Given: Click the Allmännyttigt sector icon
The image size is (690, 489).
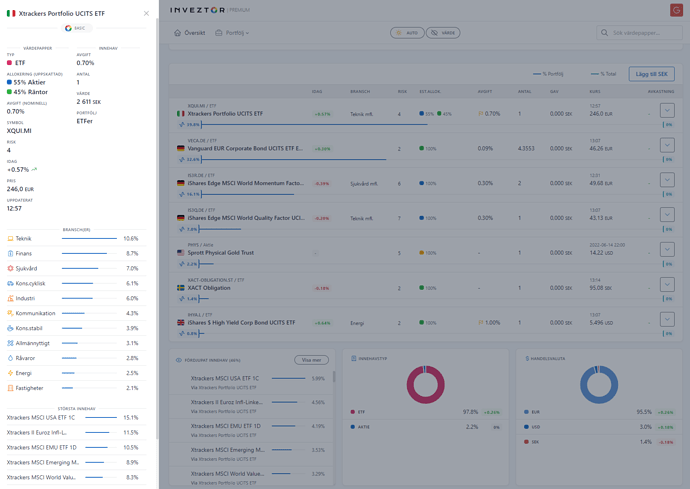Looking at the screenshot, I should point(10,343).
